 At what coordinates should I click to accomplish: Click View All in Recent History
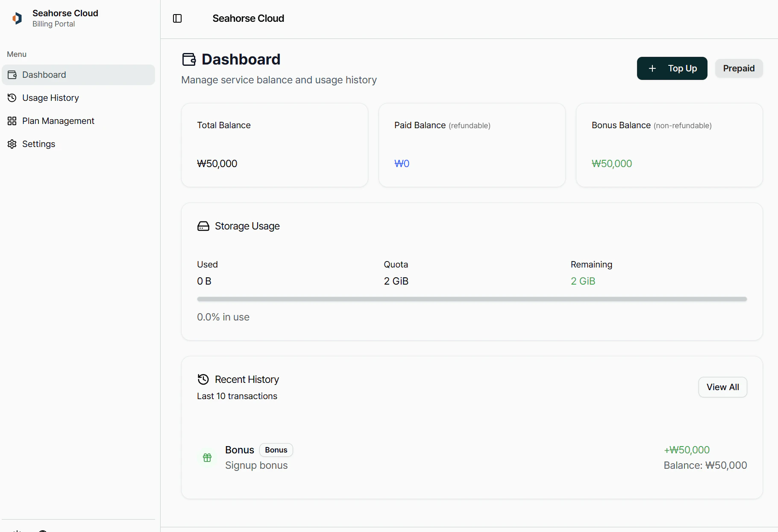tap(723, 387)
